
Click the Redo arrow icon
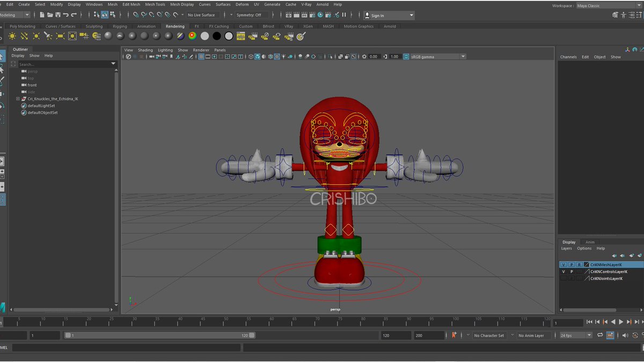[x=74, y=15]
